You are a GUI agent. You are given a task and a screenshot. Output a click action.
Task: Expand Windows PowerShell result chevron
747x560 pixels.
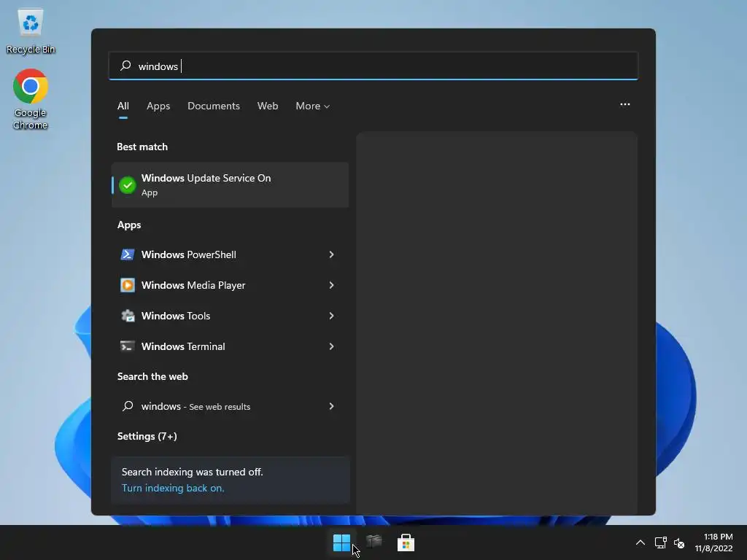tap(332, 254)
